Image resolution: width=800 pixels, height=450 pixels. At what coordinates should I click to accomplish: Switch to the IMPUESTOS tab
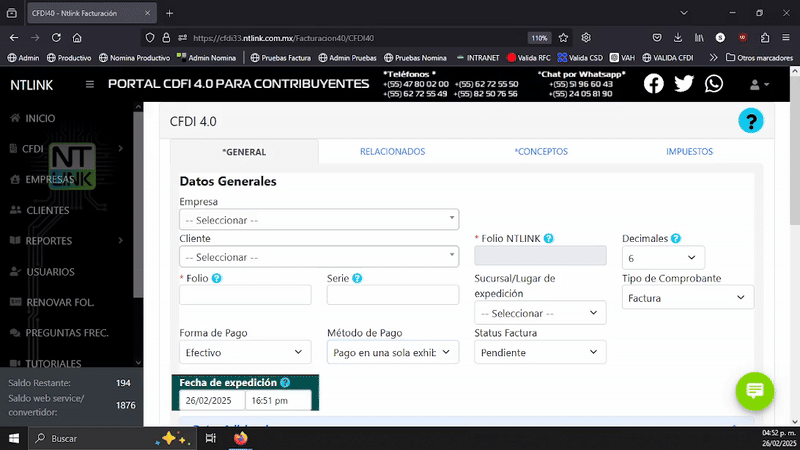pos(689,152)
